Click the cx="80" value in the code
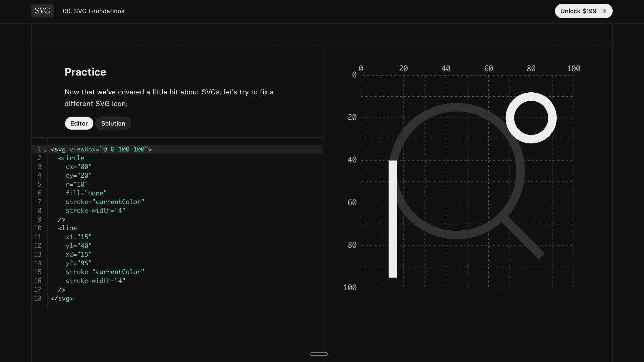The width and height of the screenshot is (644, 362). (x=78, y=167)
